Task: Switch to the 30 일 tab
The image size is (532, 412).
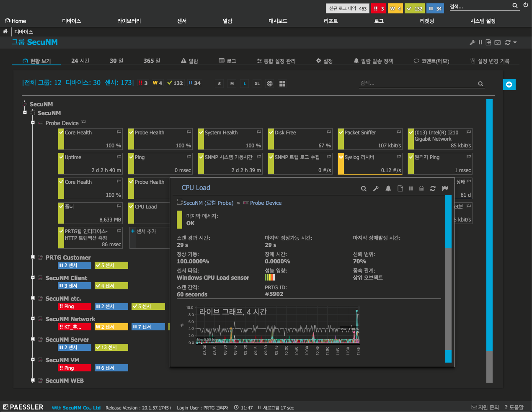Action: pyautogui.click(x=116, y=61)
